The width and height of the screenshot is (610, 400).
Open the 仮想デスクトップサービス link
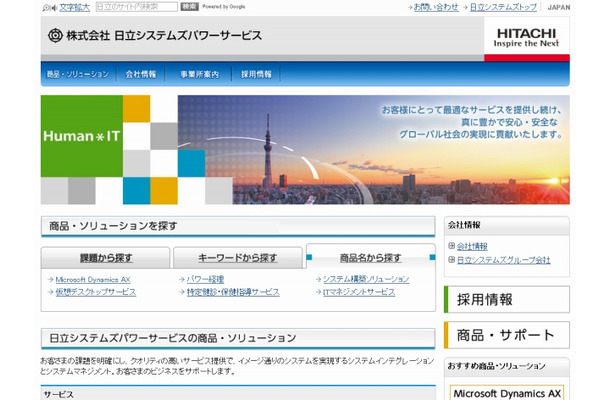(x=96, y=292)
